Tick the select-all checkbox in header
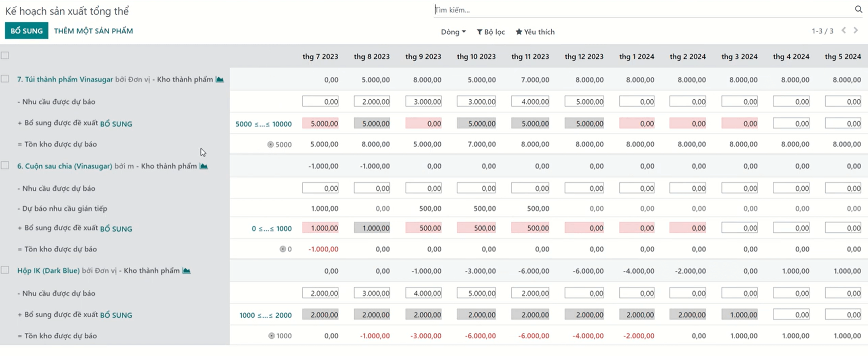The image size is (868, 356). pyautogui.click(x=5, y=55)
